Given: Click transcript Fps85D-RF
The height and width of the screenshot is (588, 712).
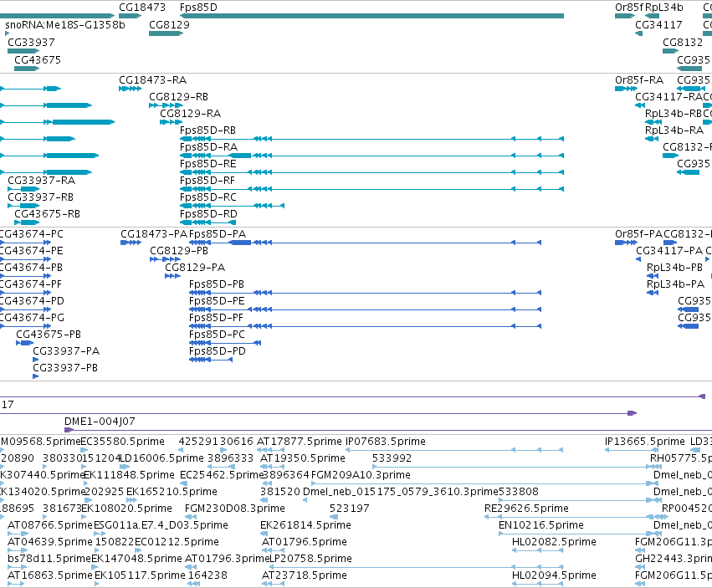Looking at the screenshot, I should 207,181.
